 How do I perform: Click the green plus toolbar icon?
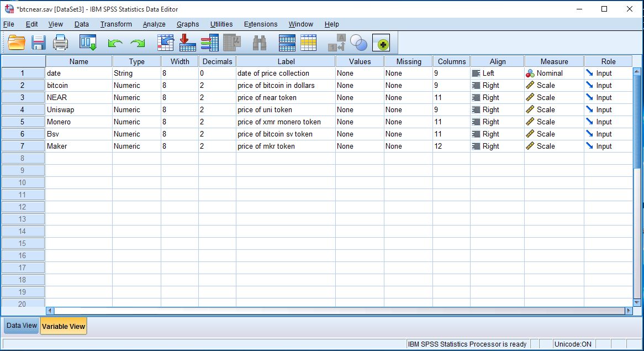coord(381,43)
